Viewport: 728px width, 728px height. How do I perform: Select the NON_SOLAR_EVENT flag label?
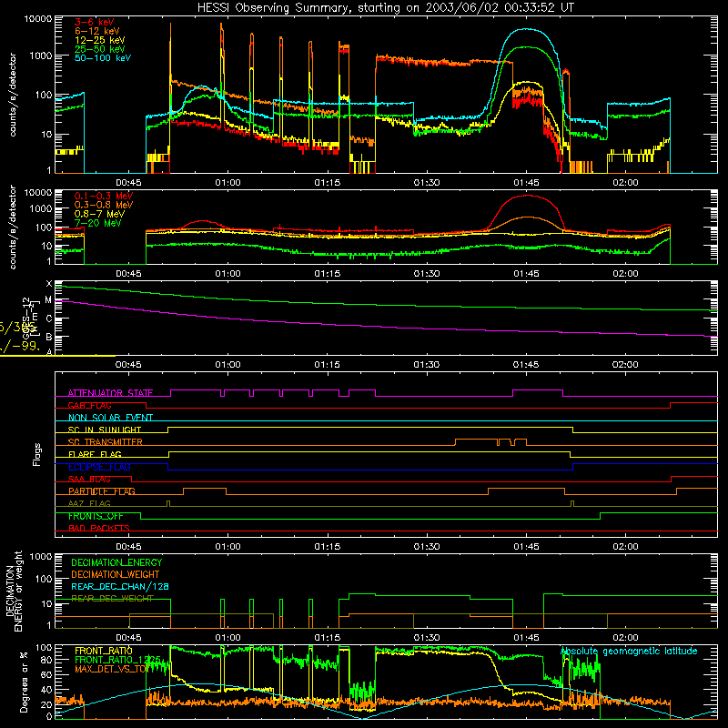point(110,418)
